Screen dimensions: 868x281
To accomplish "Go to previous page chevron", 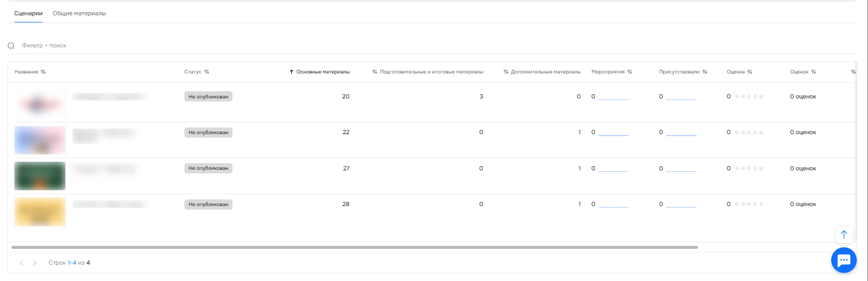I will 21,263.
